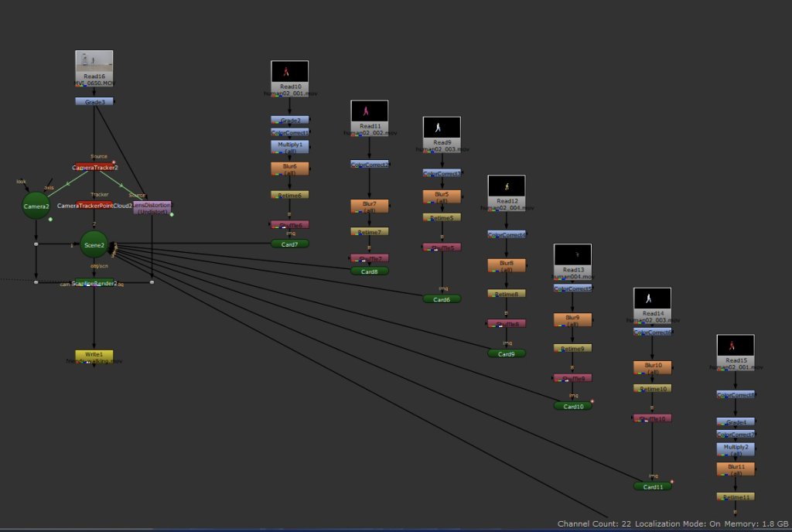
Task: Choose the Card11 node
Action: 653,486
